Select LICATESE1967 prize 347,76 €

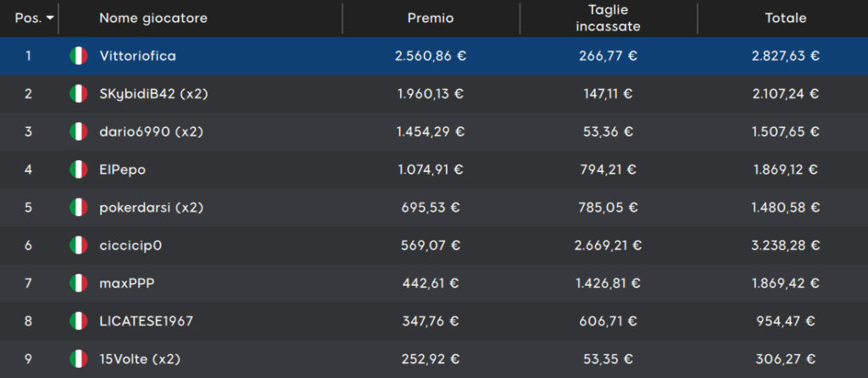tap(431, 321)
